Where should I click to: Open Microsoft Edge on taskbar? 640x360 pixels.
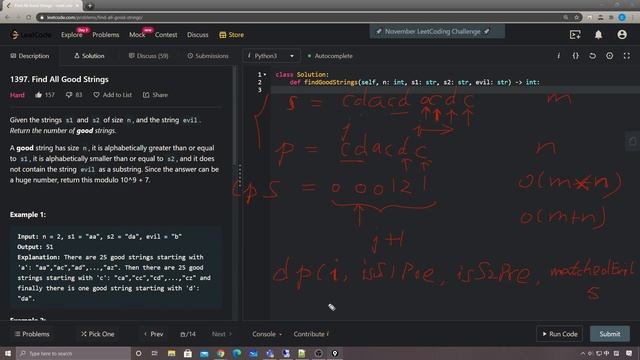pos(237,353)
